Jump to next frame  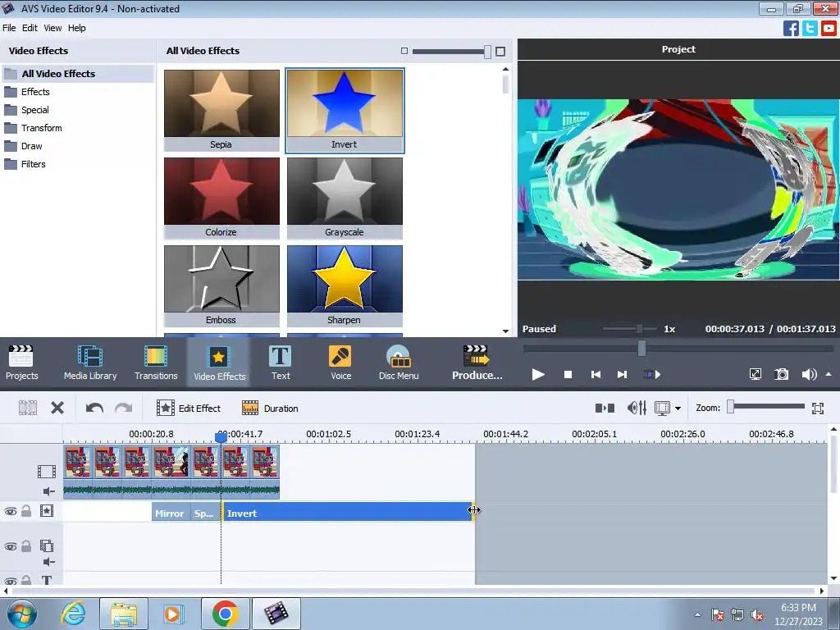pyautogui.click(x=622, y=374)
